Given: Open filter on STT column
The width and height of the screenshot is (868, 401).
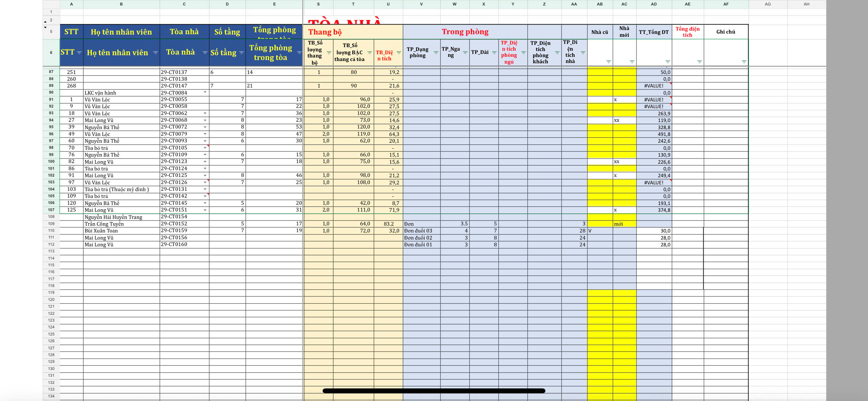Looking at the screenshot, I should 79,53.
